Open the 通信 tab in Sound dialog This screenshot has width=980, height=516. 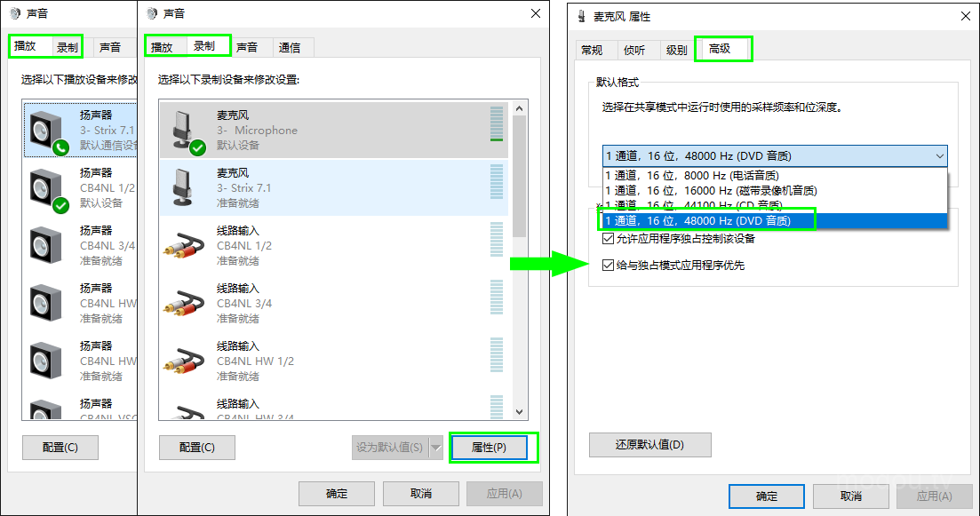[290, 48]
